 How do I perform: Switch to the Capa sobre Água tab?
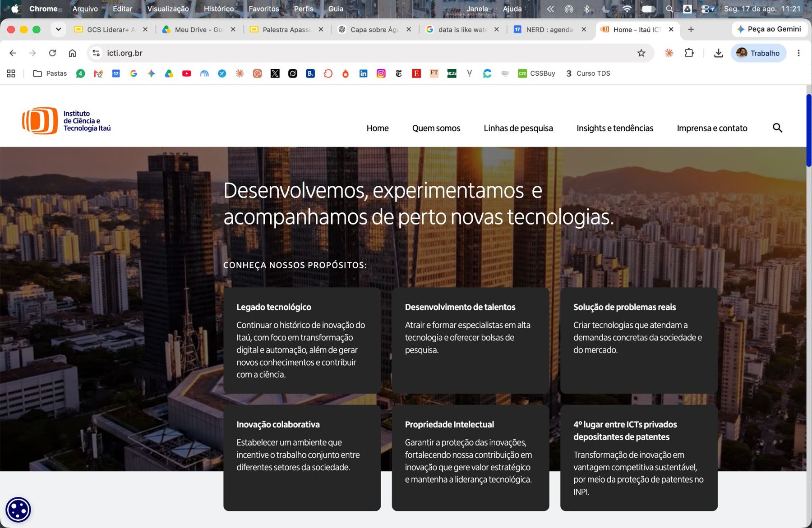point(374,29)
